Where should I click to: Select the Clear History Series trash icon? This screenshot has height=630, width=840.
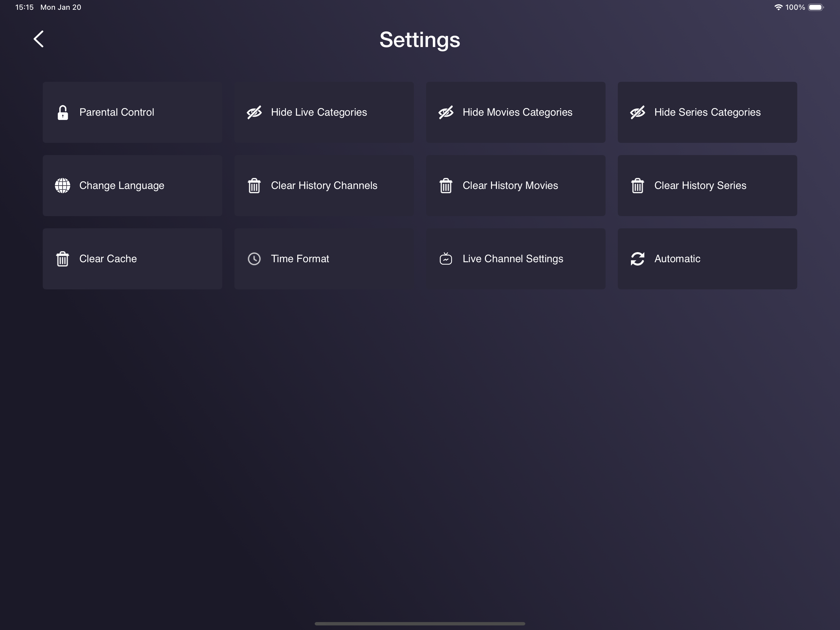click(x=638, y=186)
